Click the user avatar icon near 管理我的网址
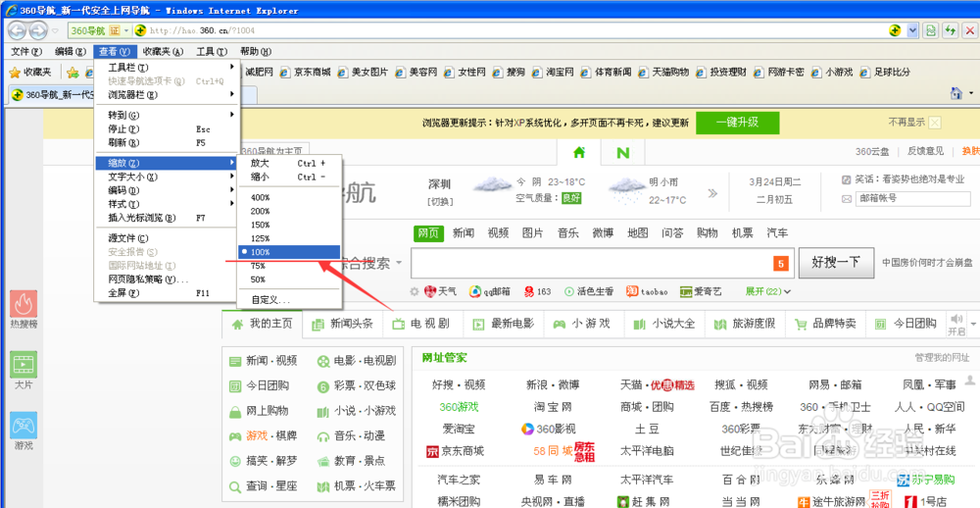The image size is (980, 508). 969,380
